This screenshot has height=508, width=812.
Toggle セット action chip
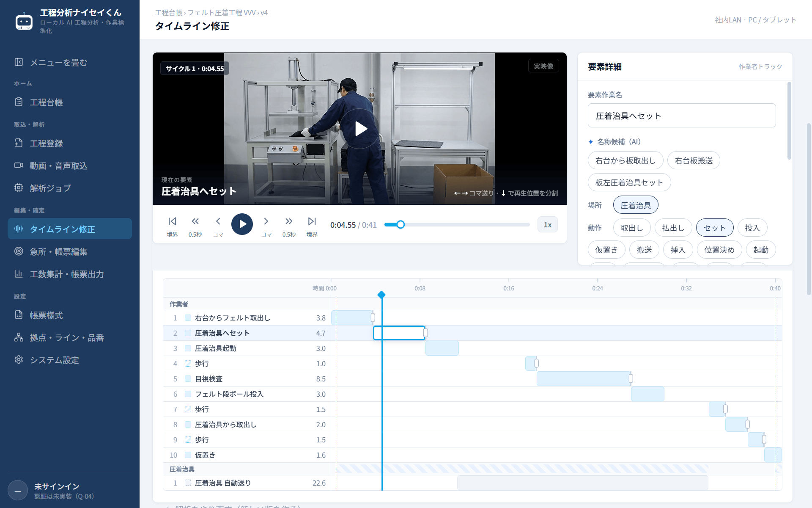point(715,228)
